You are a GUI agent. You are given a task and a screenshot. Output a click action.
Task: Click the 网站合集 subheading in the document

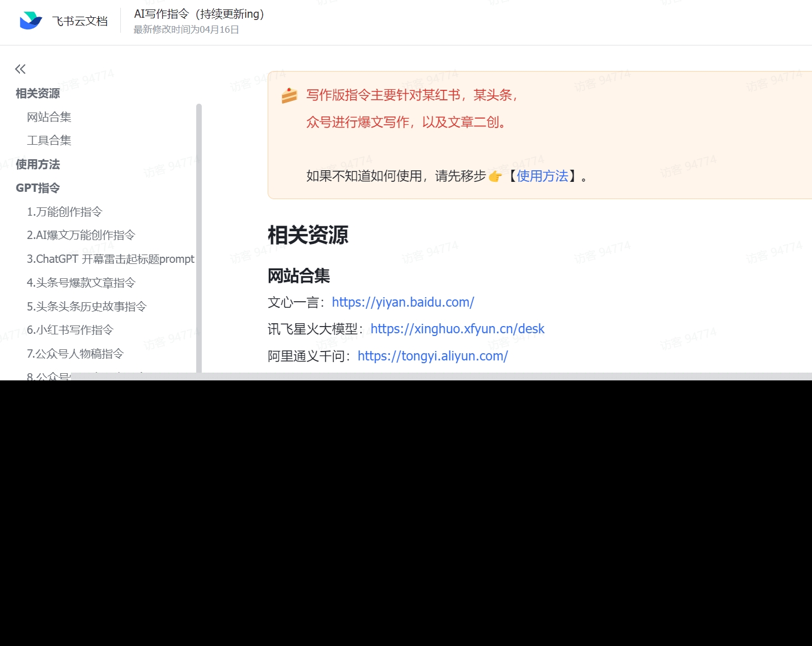[x=299, y=276]
